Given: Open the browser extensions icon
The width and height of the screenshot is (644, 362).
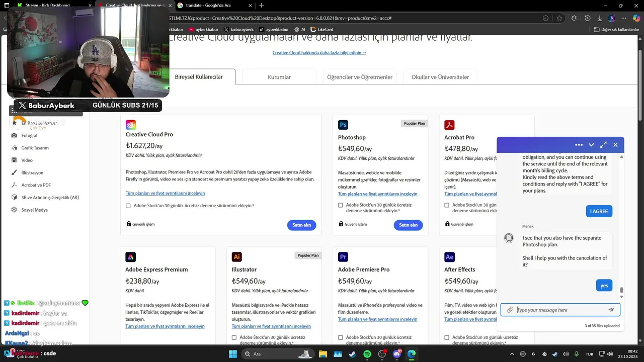Looking at the screenshot, I should [574, 18].
